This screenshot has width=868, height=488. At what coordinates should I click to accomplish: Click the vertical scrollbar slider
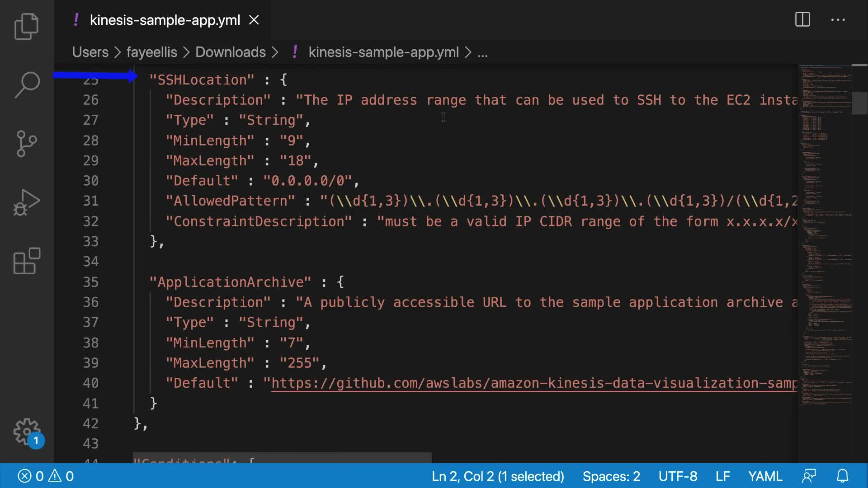point(859,103)
